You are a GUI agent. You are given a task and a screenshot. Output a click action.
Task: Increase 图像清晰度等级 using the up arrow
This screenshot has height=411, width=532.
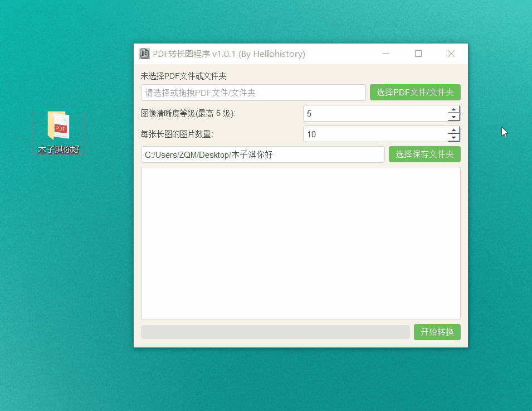[x=454, y=110]
